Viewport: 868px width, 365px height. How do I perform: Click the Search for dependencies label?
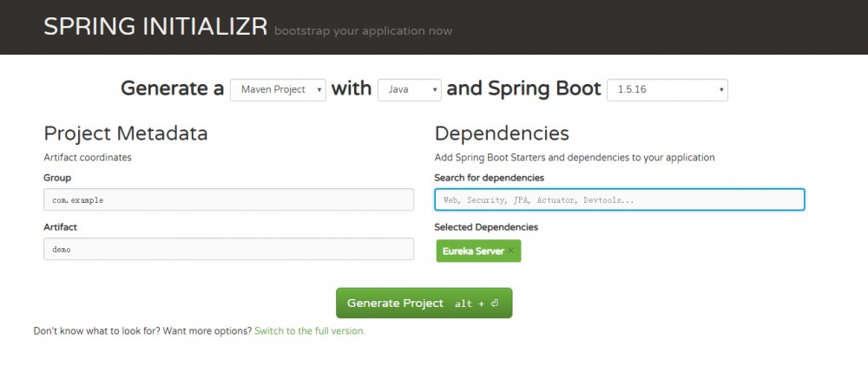click(x=489, y=178)
